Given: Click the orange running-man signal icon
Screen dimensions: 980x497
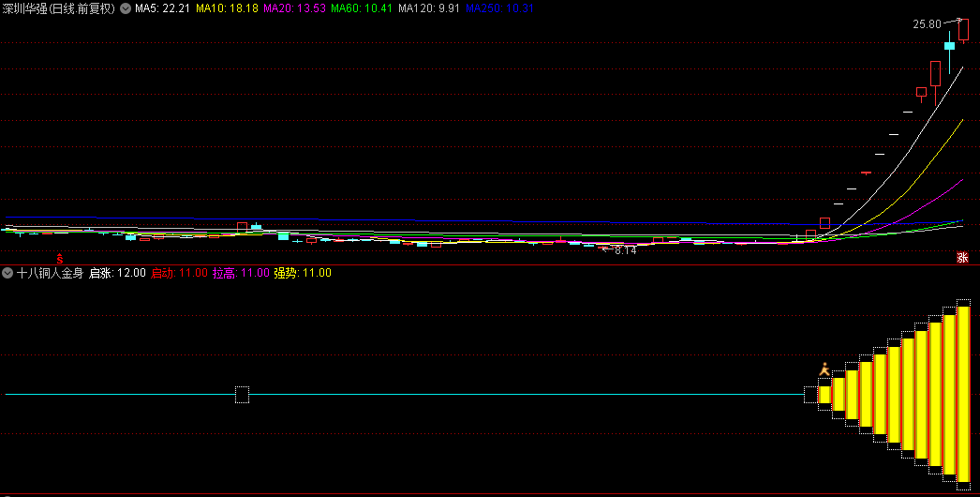Looking at the screenshot, I should (825, 369).
